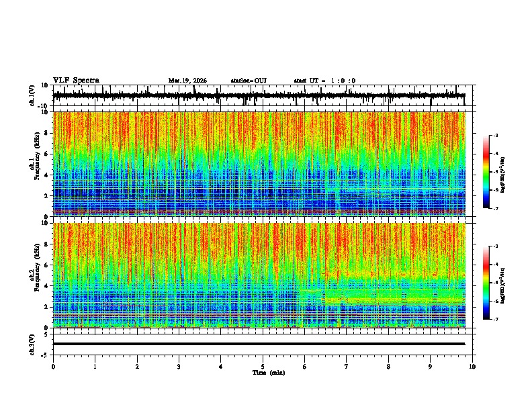Click time axis tick label "3"
Image resolution: width=532 pixels, height=411 pixels.
click(x=179, y=367)
